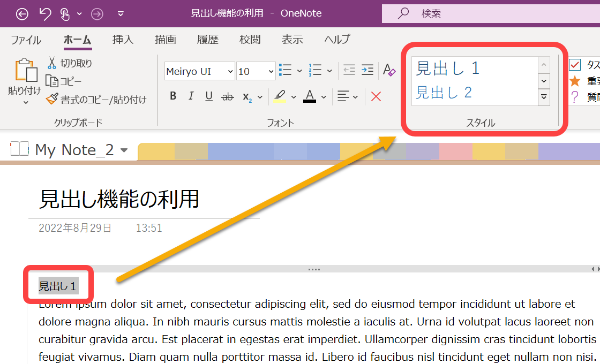Open the Format Painter
600x364 pixels.
tap(52, 99)
